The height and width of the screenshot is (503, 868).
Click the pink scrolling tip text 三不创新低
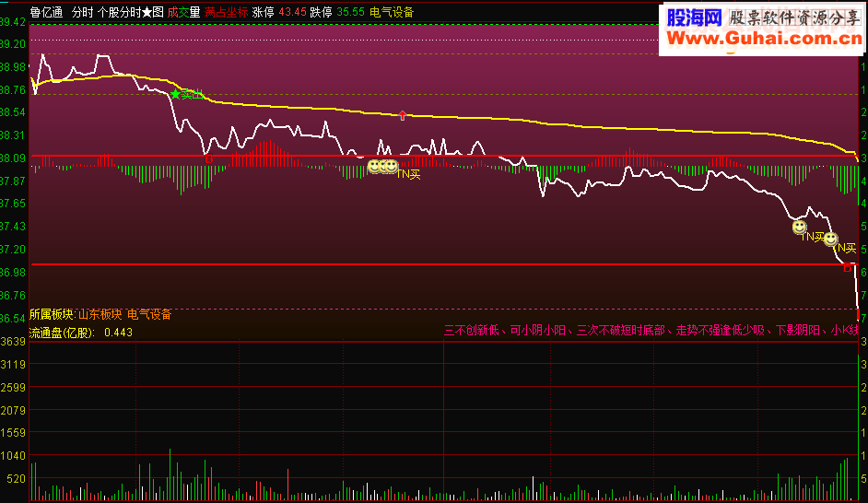[472, 331]
